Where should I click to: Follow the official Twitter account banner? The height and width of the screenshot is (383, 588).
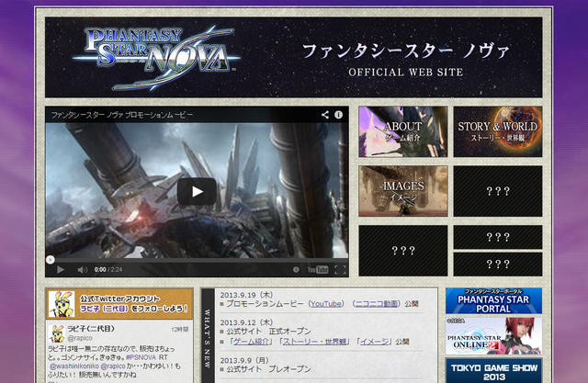click(x=119, y=303)
